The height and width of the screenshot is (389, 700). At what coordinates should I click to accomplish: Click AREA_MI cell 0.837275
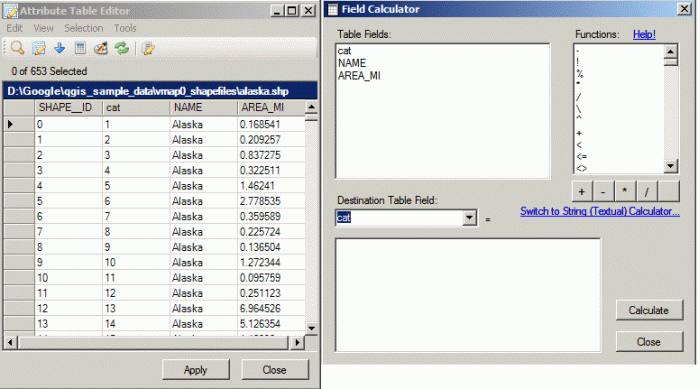click(x=271, y=155)
